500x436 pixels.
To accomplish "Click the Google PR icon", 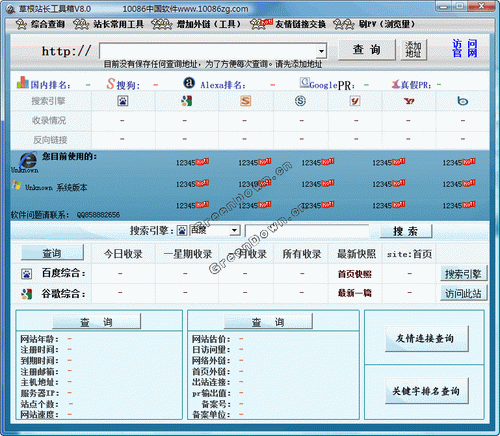I will (304, 82).
